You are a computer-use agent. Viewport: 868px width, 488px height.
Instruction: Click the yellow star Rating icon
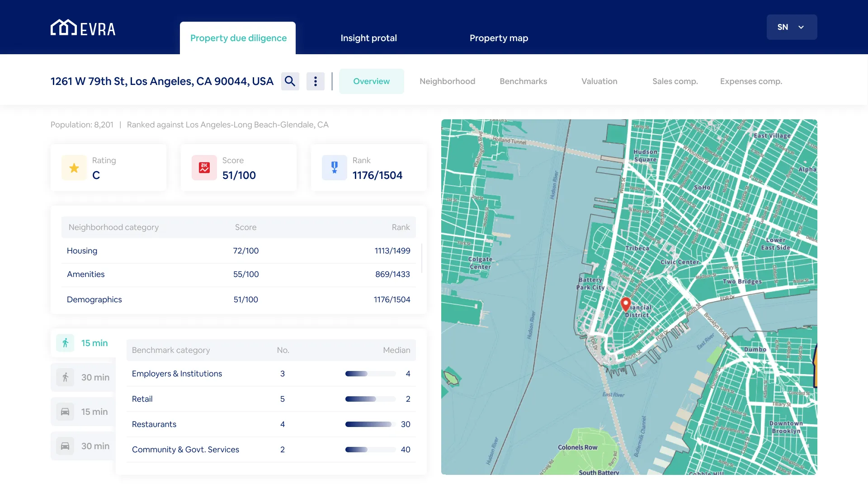(74, 168)
